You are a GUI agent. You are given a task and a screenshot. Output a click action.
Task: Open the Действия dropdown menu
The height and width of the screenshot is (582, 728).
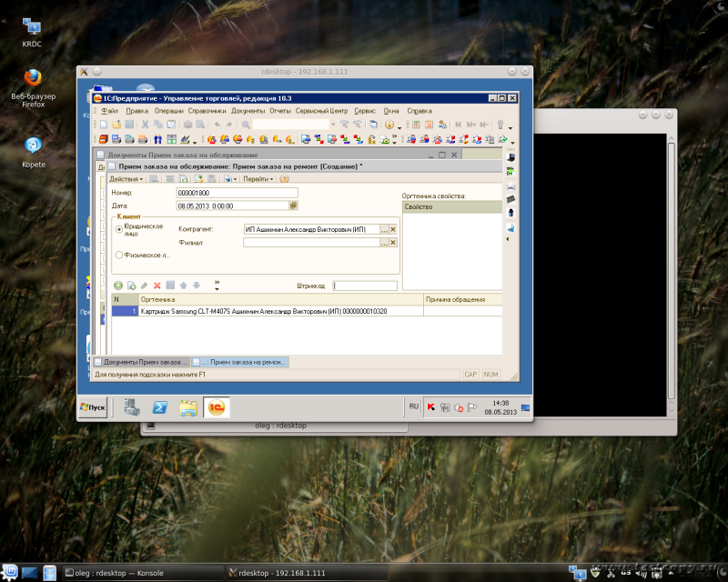[126, 179]
